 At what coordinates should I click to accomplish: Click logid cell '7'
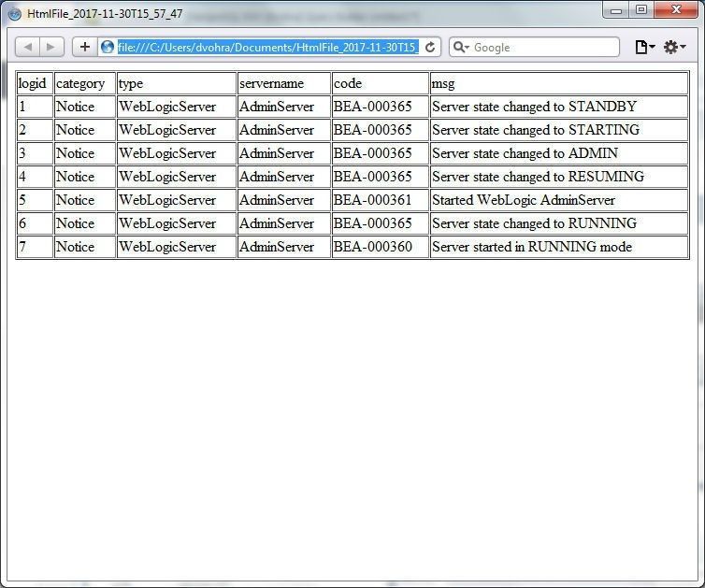[35, 247]
